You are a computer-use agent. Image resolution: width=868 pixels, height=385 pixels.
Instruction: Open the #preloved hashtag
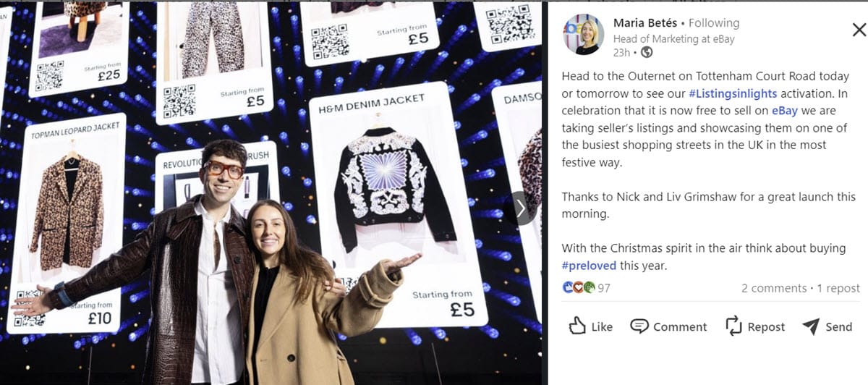pyautogui.click(x=590, y=266)
